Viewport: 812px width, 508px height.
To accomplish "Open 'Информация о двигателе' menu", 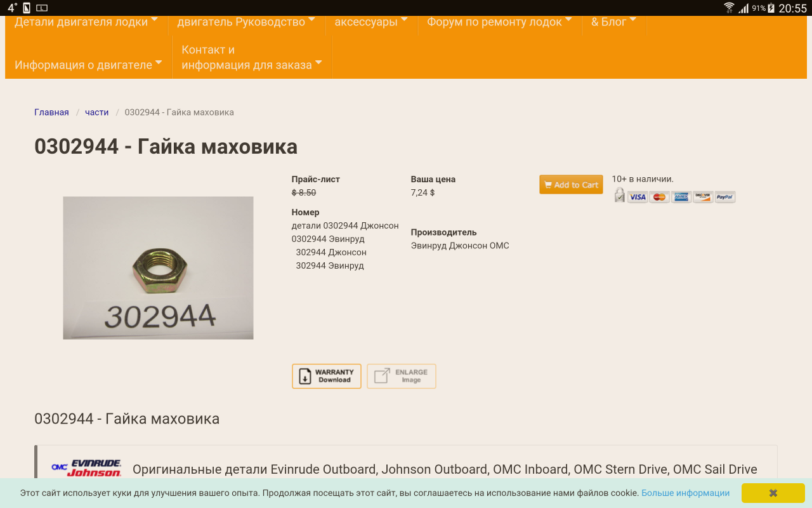I will coord(88,65).
